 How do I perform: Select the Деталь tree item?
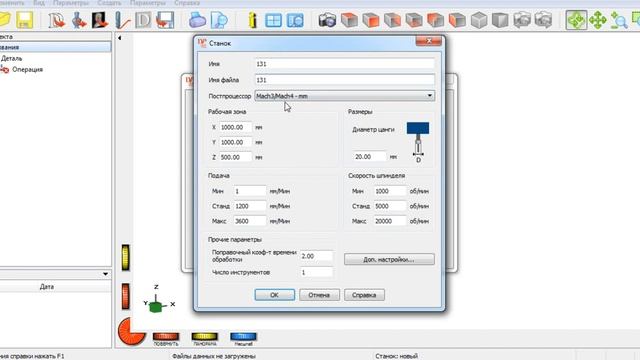(11, 58)
